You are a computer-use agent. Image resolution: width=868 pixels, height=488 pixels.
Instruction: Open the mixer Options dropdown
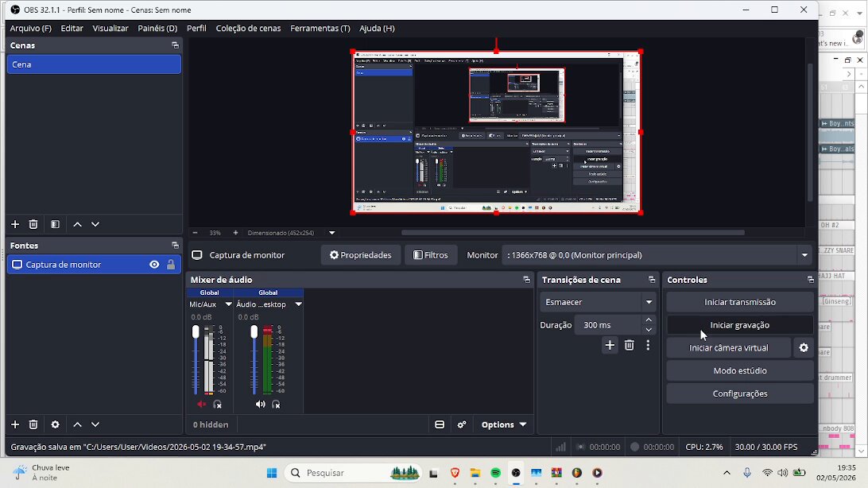point(503,424)
